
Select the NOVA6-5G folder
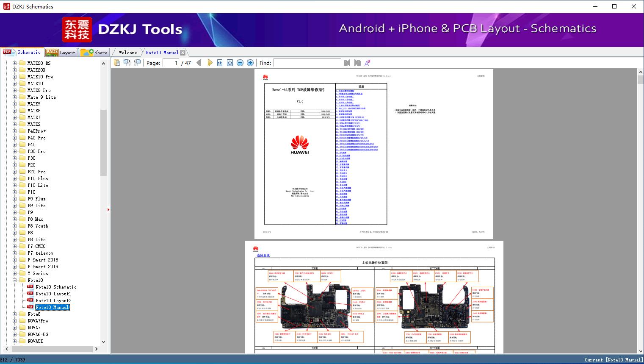(x=38, y=334)
